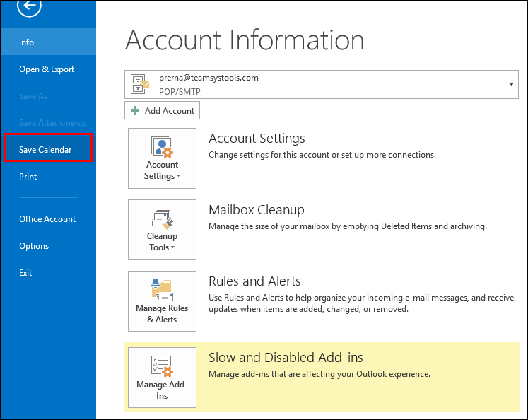Click 'Use Rules and Alerts to help' description
The width and height of the screenshot is (528, 420).
[x=361, y=303]
